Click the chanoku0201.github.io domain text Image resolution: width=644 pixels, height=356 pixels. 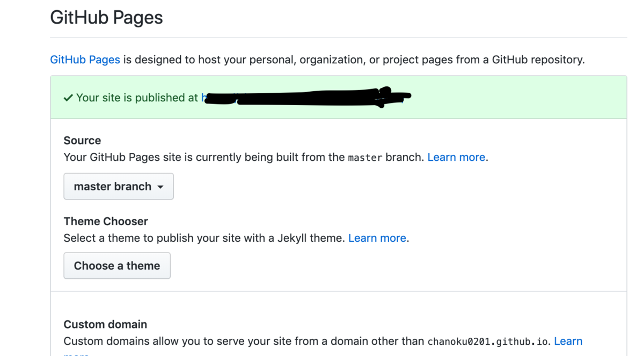coord(489,342)
